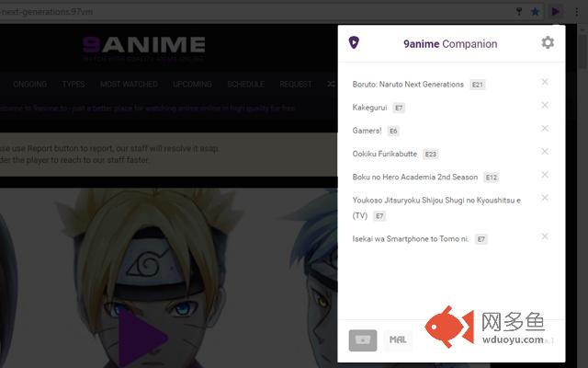Click the 9ANIME site logo

[144, 48]
